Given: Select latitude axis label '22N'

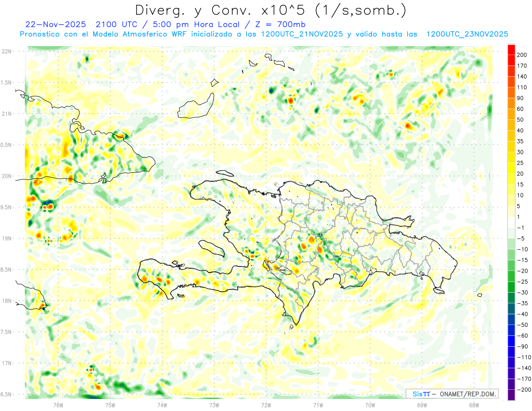Looking at the screenshot, I should pos(7,51).
